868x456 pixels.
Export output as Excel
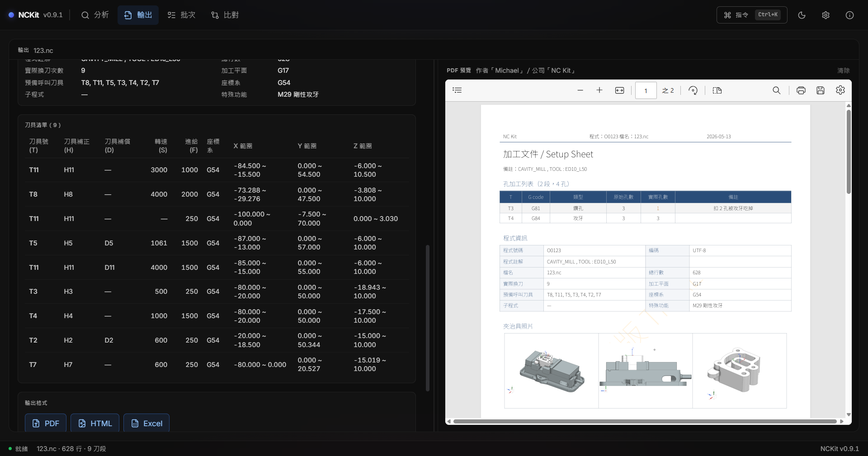(146, 423)
